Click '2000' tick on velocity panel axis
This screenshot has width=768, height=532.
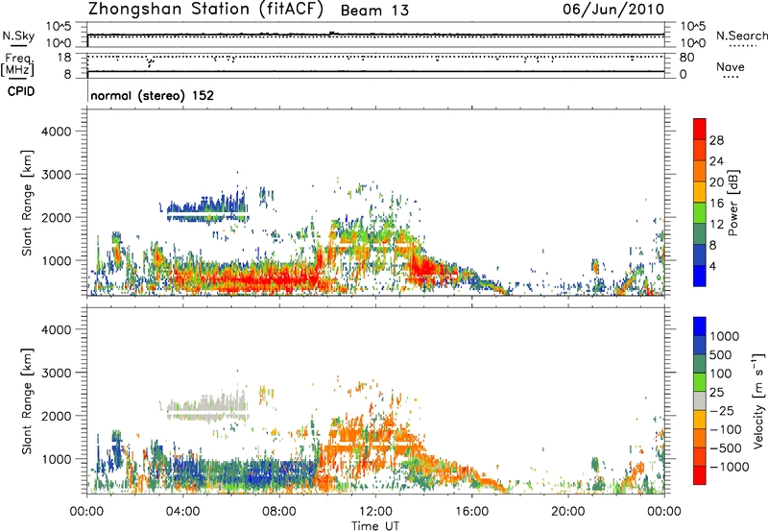point(56,416)
